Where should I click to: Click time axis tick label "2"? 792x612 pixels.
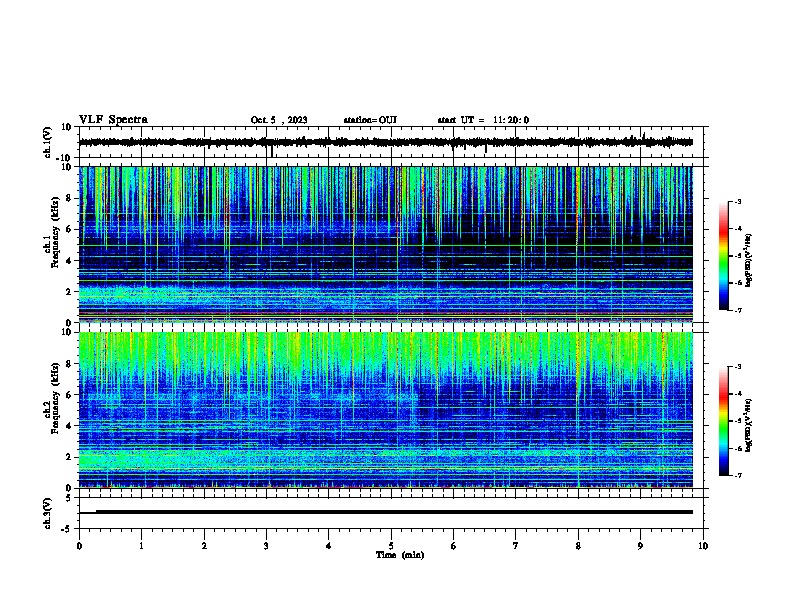click(204, 546)
